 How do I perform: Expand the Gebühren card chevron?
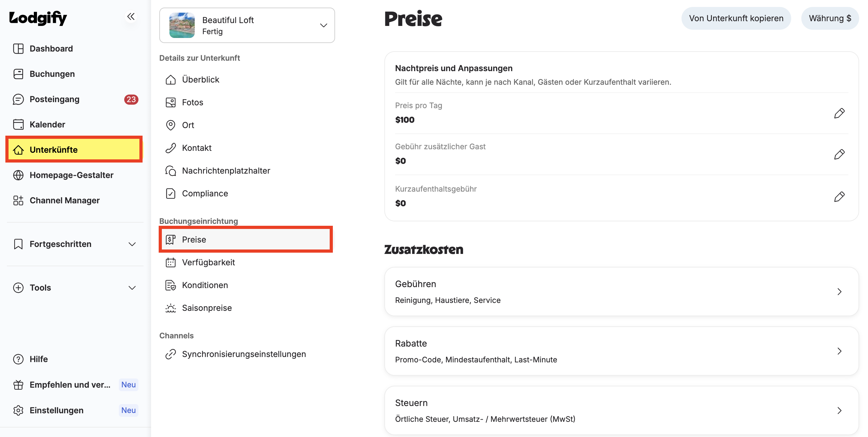[x=839, y=292]
